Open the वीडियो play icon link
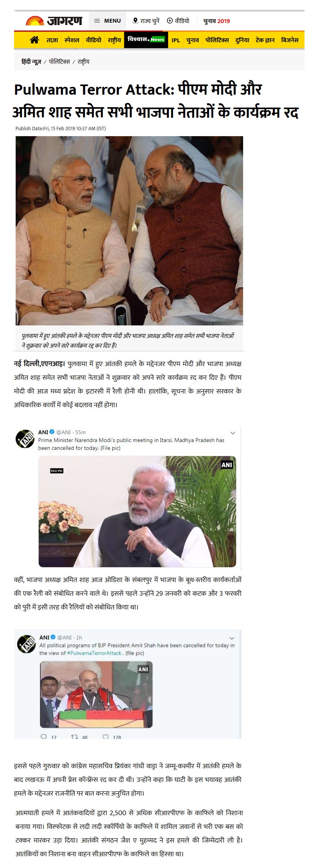The width and height of the screenshot is (317, 868). [x=178, y=21]
